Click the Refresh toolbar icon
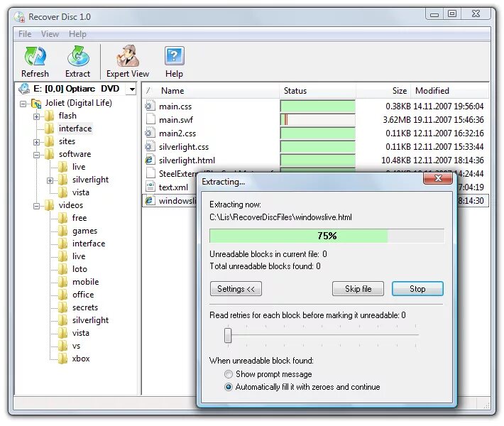 [35, 56]
